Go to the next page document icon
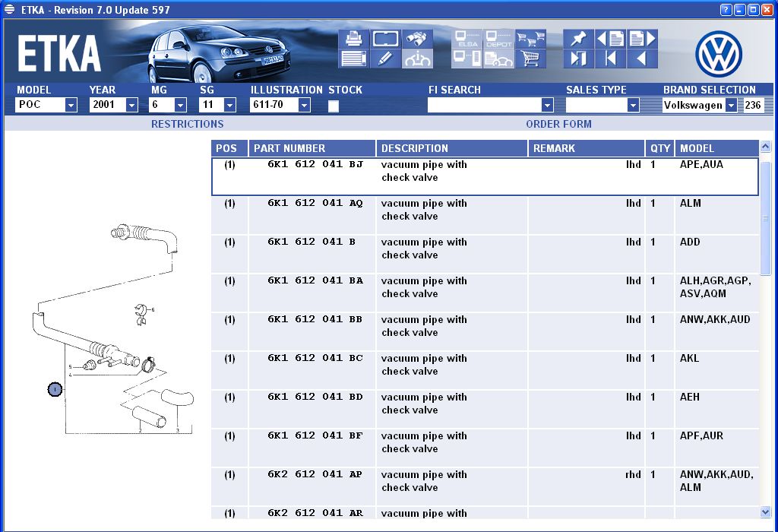778x532 pixels. (642, 38)
